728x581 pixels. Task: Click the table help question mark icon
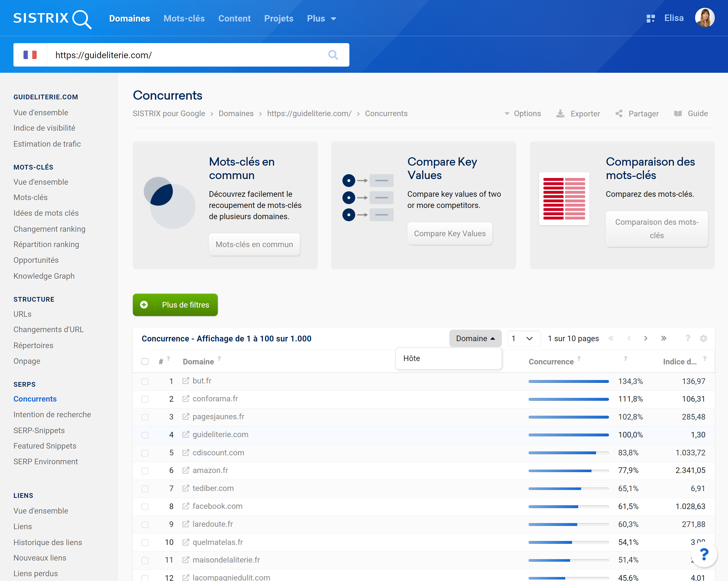click(688, 338)
